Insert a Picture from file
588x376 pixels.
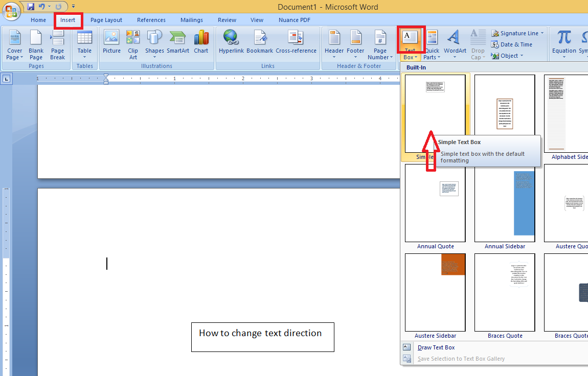point(112,42)
